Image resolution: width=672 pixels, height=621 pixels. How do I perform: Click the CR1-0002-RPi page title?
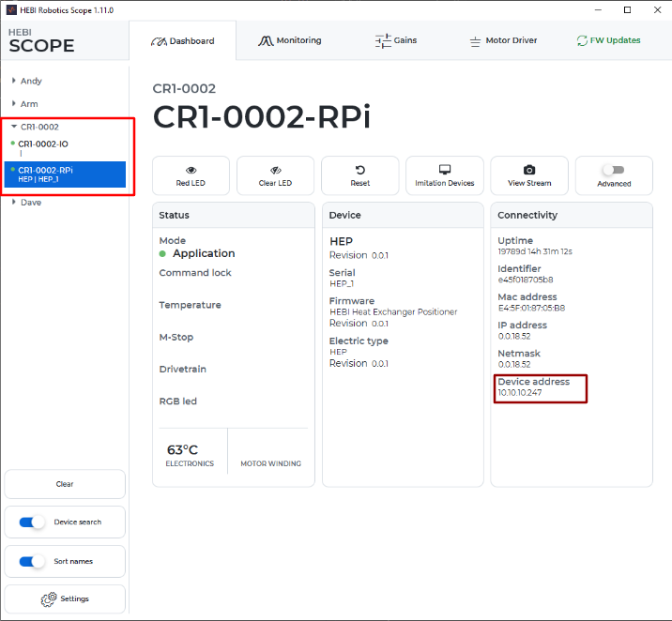[262, 117]
